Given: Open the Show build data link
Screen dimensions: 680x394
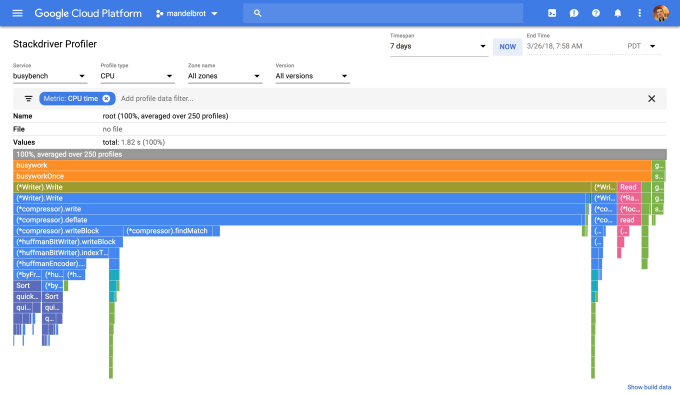Looking at the screenshot, I should [x=649, y=387].
